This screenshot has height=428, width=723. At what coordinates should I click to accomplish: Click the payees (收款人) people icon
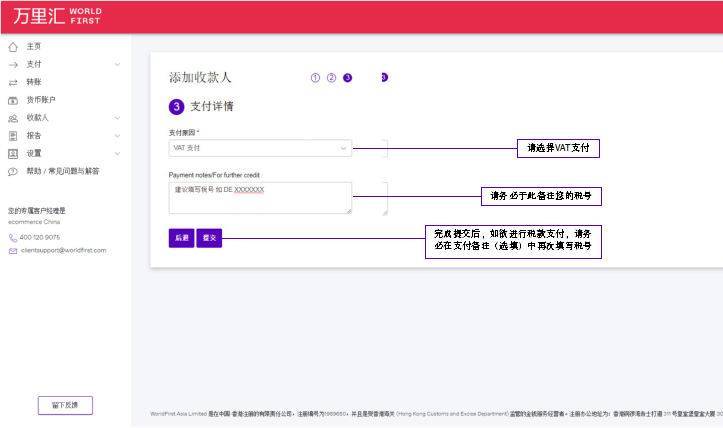click(13, 118)
